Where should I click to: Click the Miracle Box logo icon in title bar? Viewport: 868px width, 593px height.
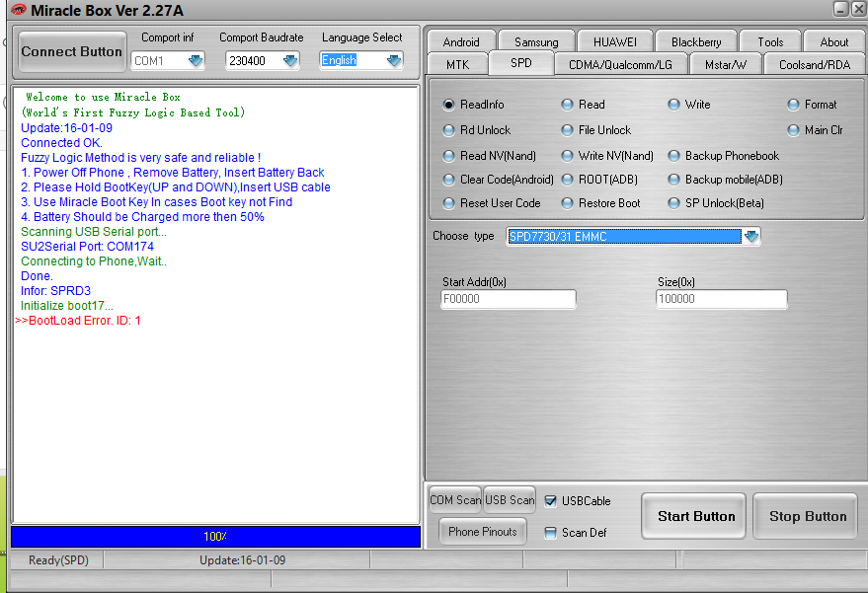[19, 10]
